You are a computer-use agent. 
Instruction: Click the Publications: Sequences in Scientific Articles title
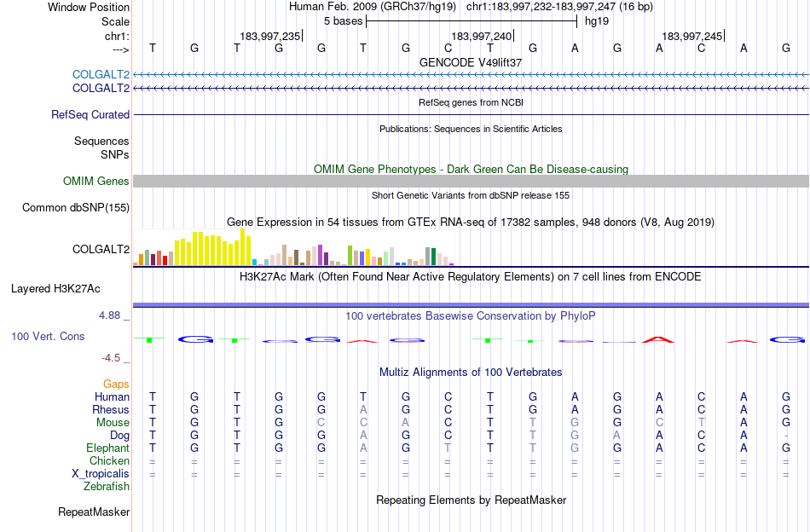point(471,129)
